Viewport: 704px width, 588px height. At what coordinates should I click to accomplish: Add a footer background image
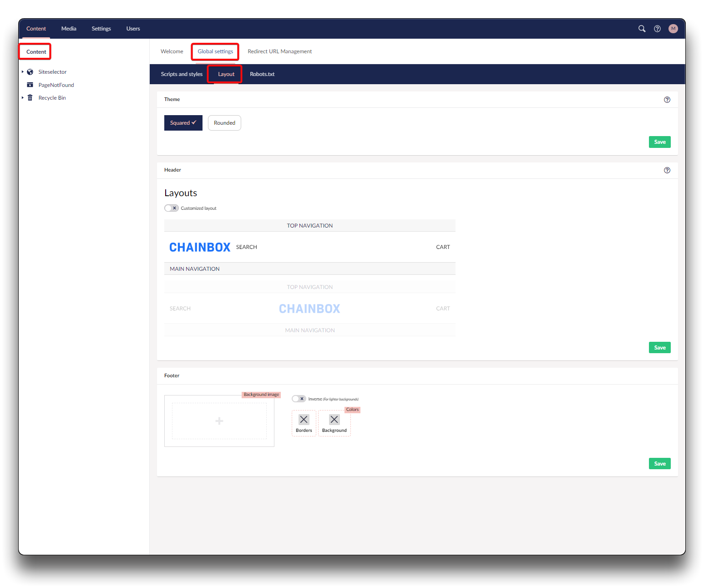[219, 421]
